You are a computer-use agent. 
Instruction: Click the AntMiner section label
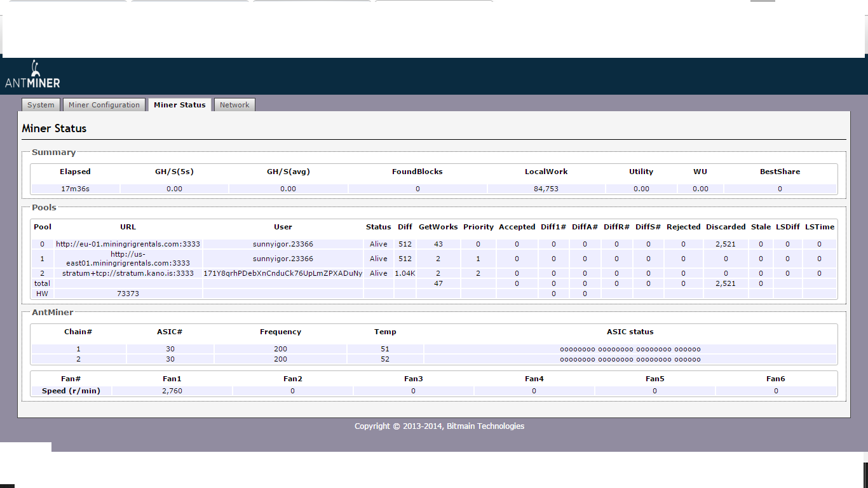click(52, 313)
